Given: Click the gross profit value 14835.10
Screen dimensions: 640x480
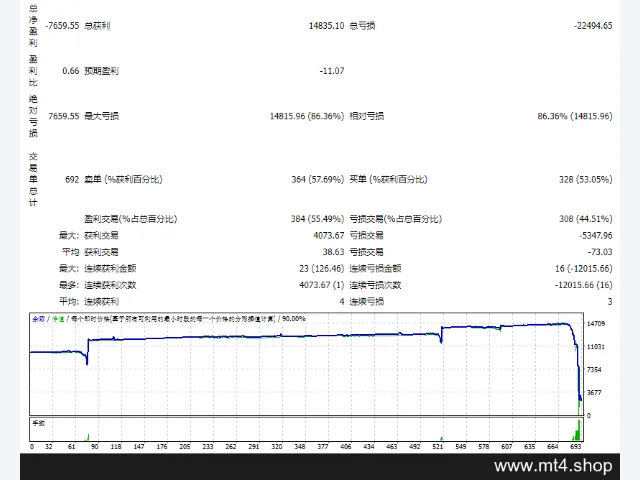Looking at the screenshot, I should point(327,26).
